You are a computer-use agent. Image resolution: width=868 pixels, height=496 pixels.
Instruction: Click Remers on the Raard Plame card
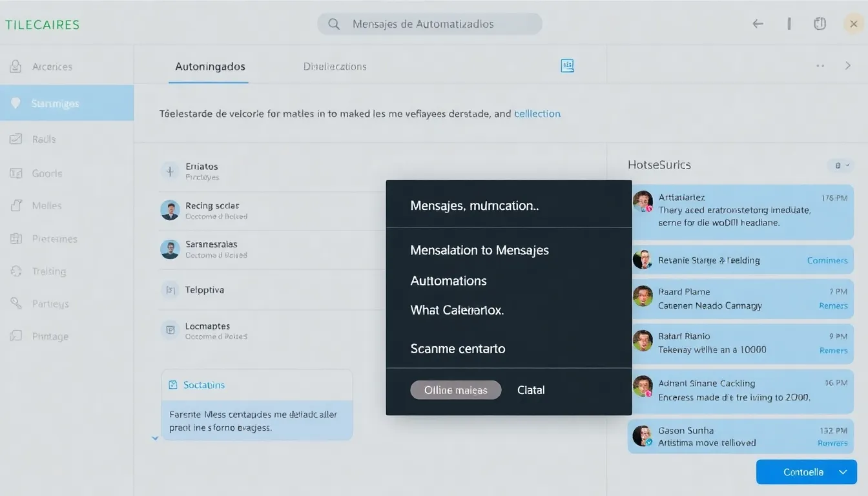[x=833, y=305]
